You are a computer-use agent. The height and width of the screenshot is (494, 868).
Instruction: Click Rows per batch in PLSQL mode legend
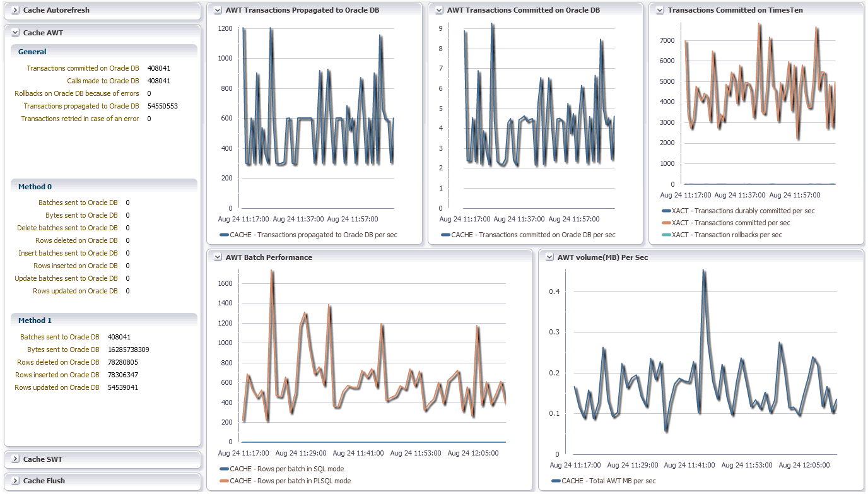pyautogui.click(x=285, y=481)
